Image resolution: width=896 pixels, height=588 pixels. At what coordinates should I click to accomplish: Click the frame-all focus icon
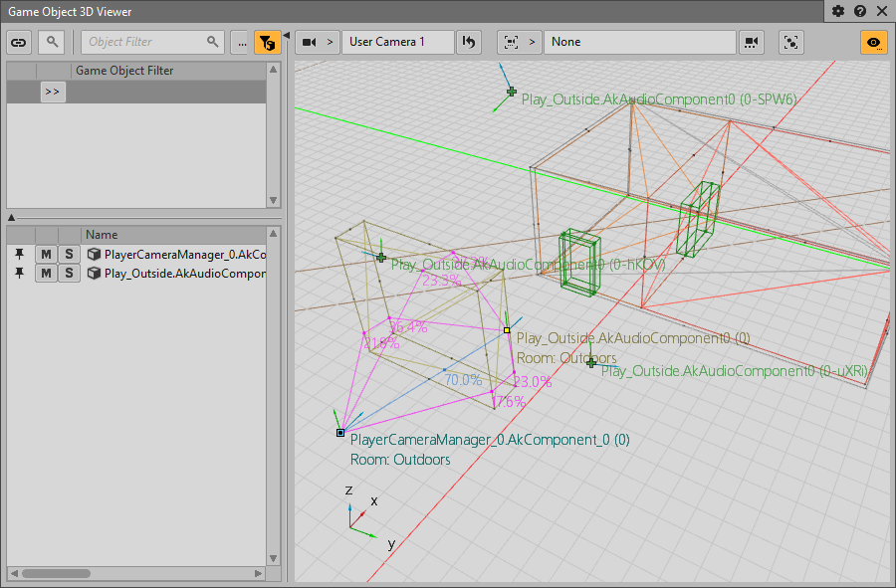tap(791, 42)
